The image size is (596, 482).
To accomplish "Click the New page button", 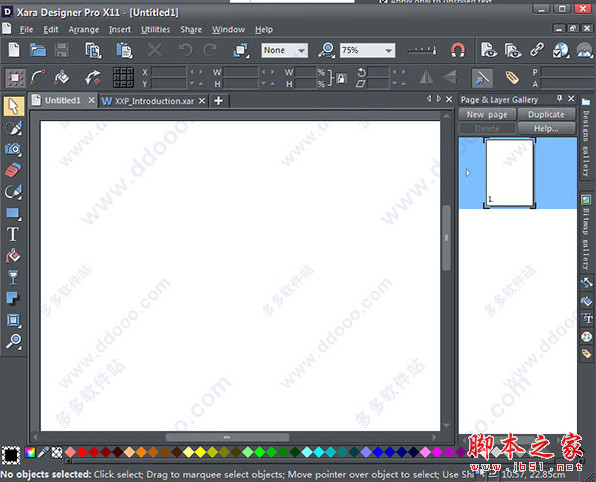I will (x=487, y=114).
